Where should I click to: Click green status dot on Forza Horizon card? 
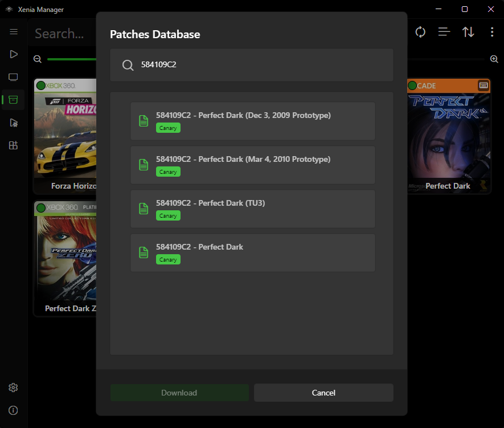click(x=41, y=85)
